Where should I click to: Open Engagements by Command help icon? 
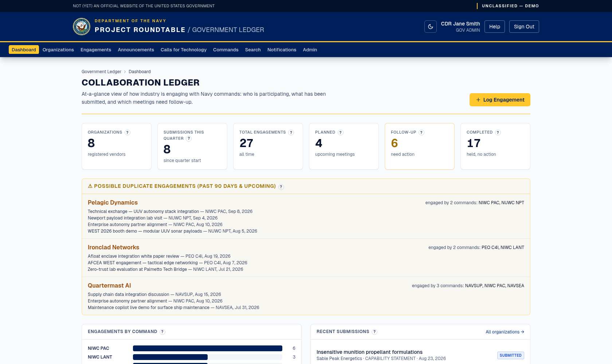coord(162,332)
